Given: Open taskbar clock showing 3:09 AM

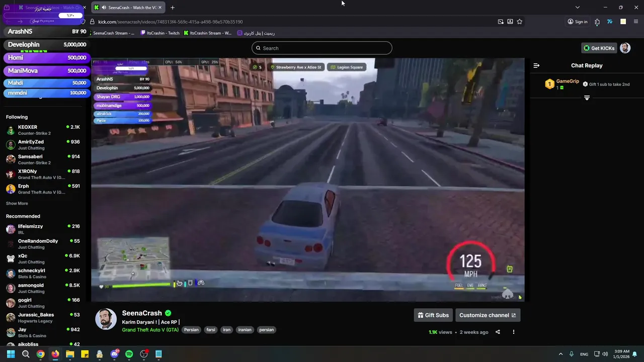Looking at the screenshot, I should coord(621,354).
